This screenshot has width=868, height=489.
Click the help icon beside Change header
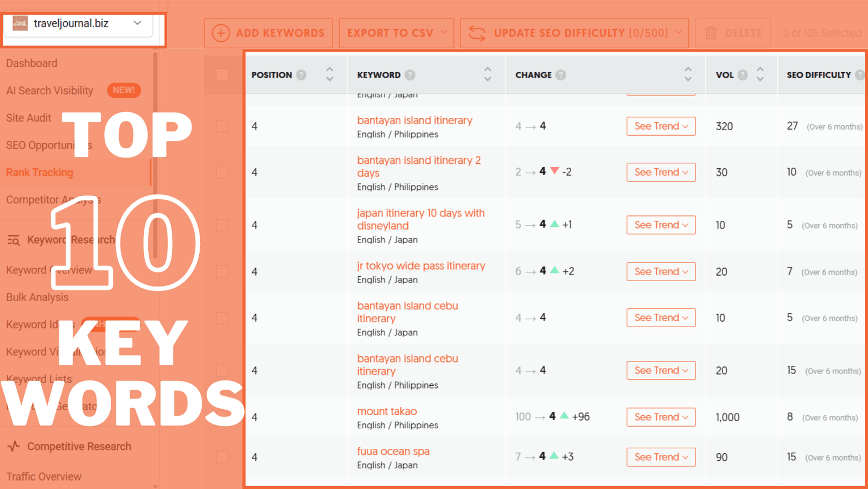pyautogui.click(x=561, y=75)
